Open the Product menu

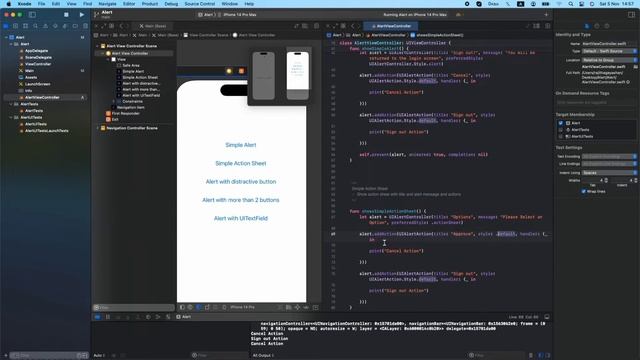tap(150, 4)
